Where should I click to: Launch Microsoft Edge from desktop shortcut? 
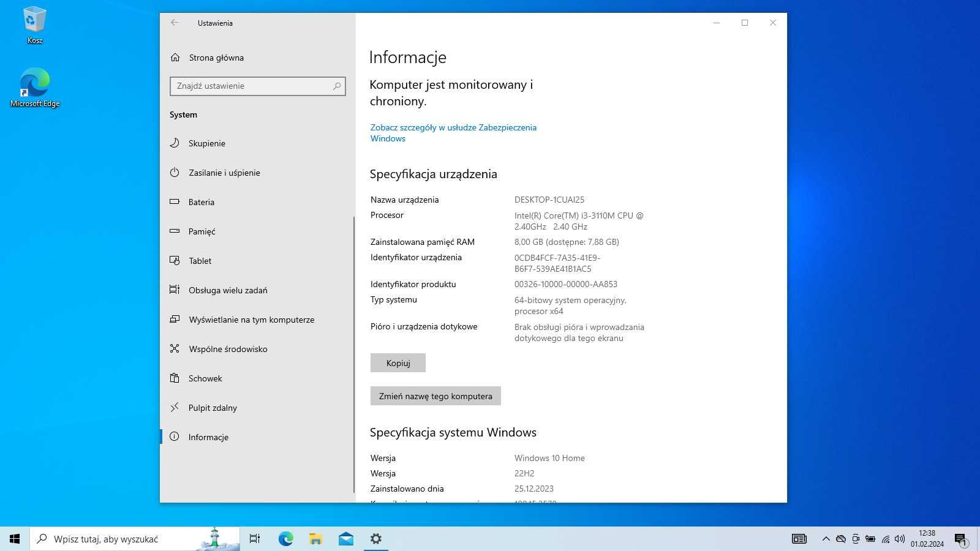(x=35, y=88)
